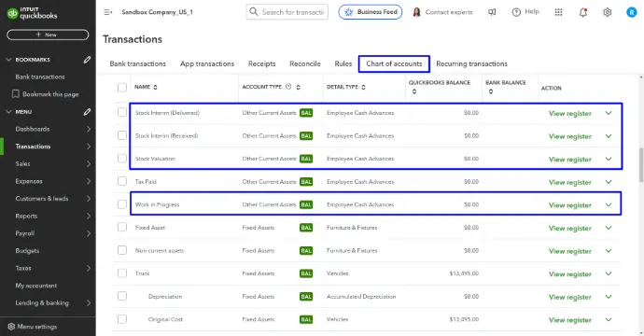Click the Account Type help icon
This screenshot has height=336, width=644.
pyautogui.click(x=288, y=87)
